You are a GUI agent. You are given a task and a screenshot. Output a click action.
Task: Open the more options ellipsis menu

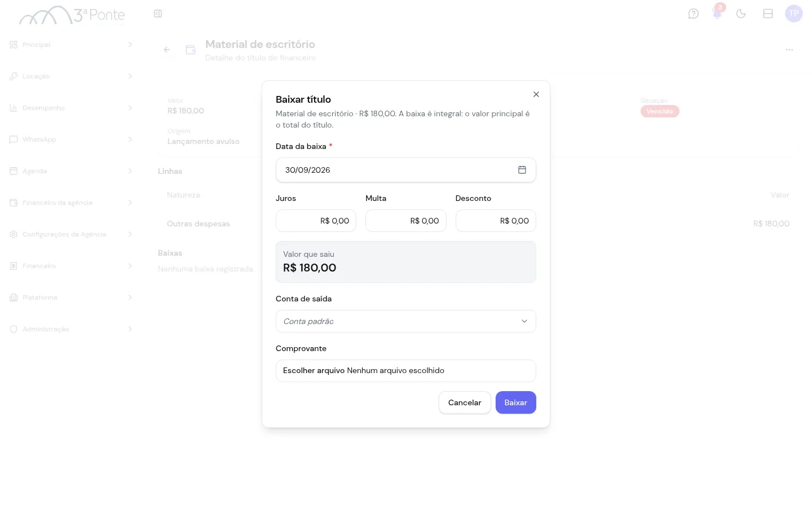(x=789, y=50)
